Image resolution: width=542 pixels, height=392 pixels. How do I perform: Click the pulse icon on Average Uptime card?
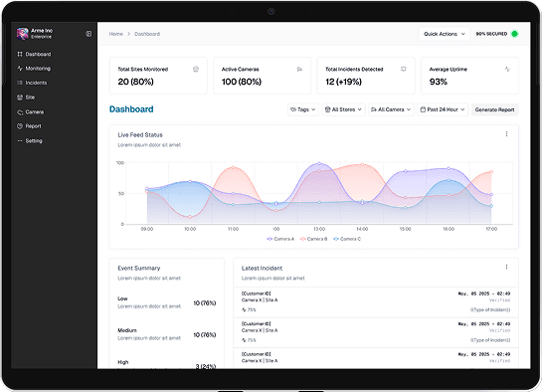point(507,69)
